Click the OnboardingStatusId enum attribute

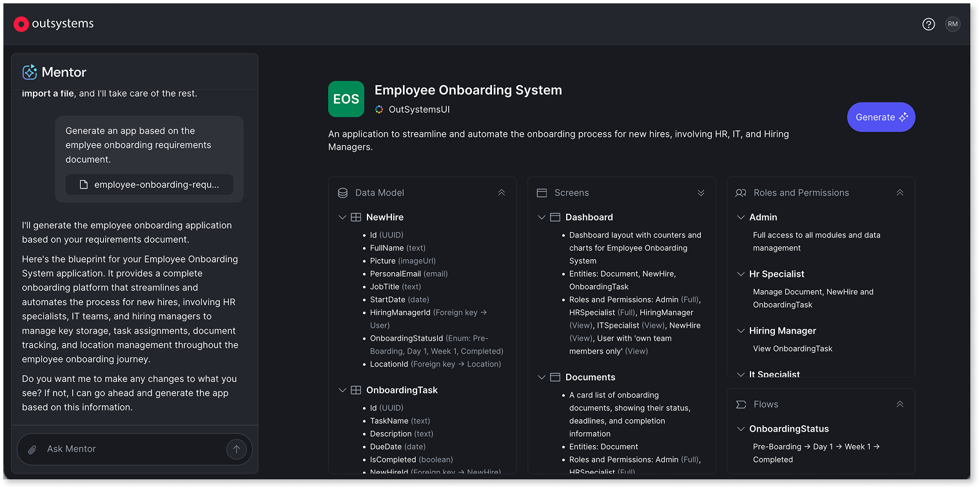(x=436, y=345)
